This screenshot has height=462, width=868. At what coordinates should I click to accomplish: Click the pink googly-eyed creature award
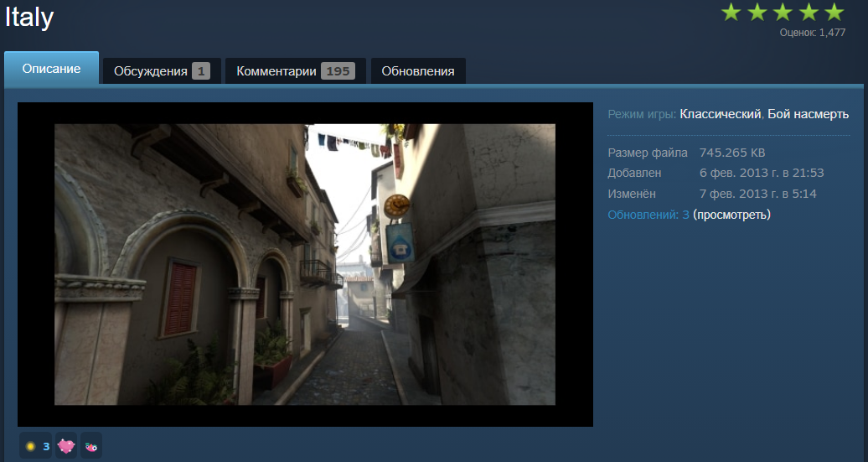pos(90,446)
